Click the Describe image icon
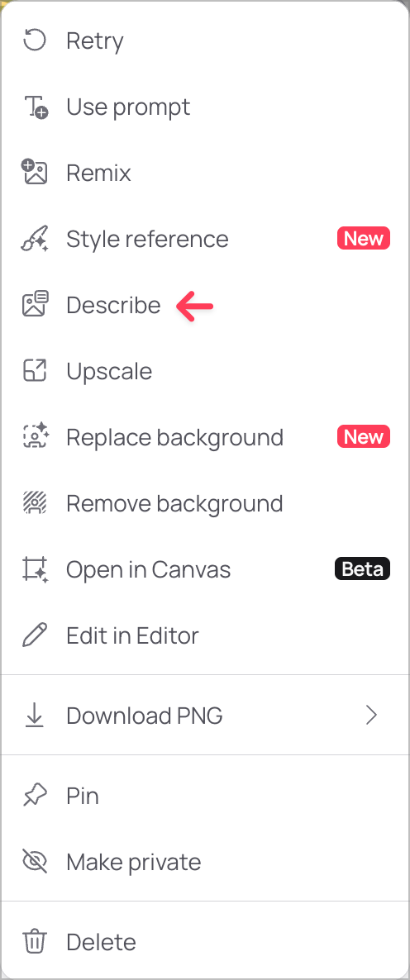 pyautogui.click(x=35, y=305)
